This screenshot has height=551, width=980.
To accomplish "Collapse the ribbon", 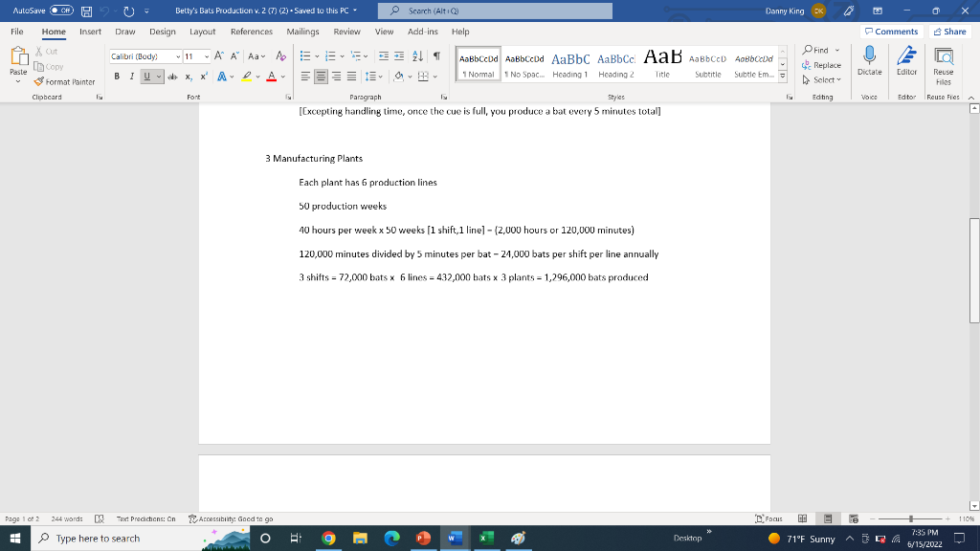I will [x=971, y=98].
